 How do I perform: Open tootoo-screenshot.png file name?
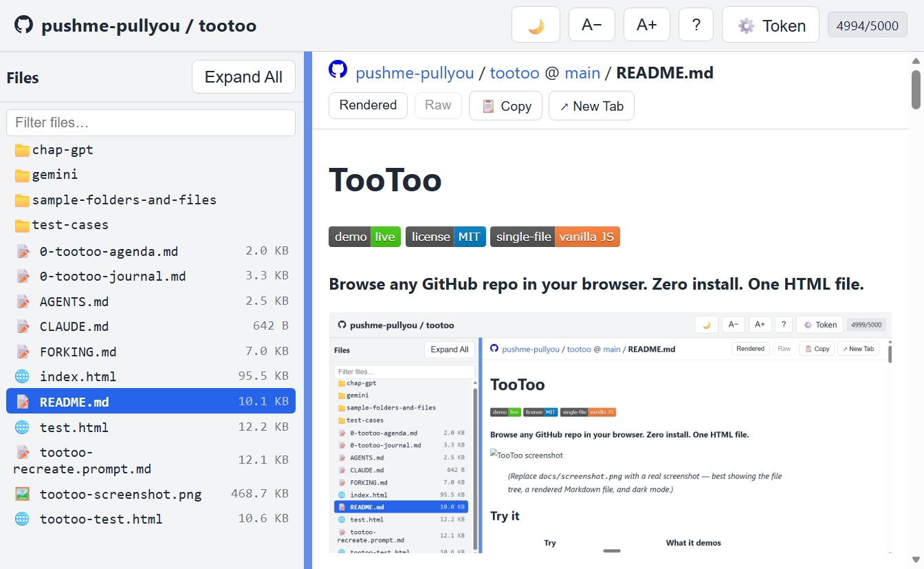pyautogui.click(x=121, y=494)
